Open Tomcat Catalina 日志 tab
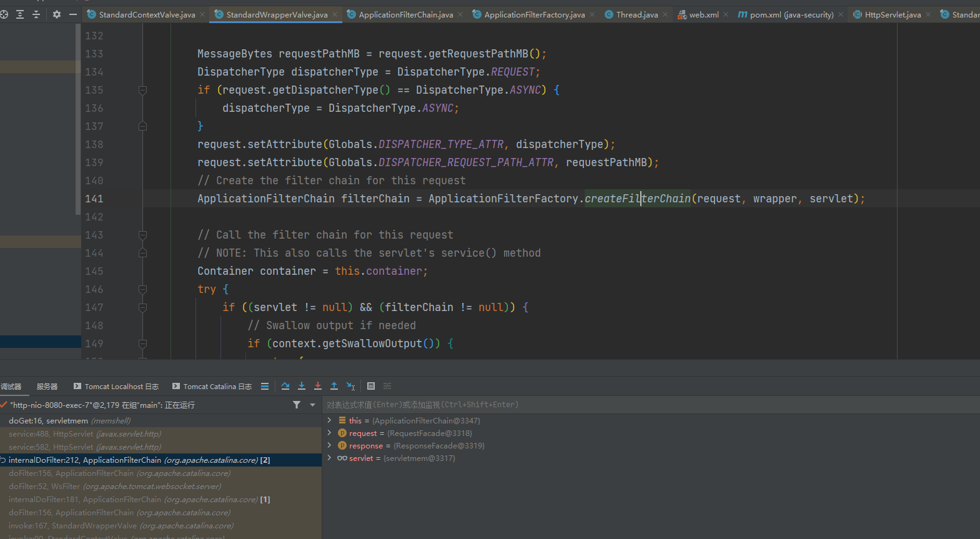Screen dimensions: 980x539 coord(212,387)
